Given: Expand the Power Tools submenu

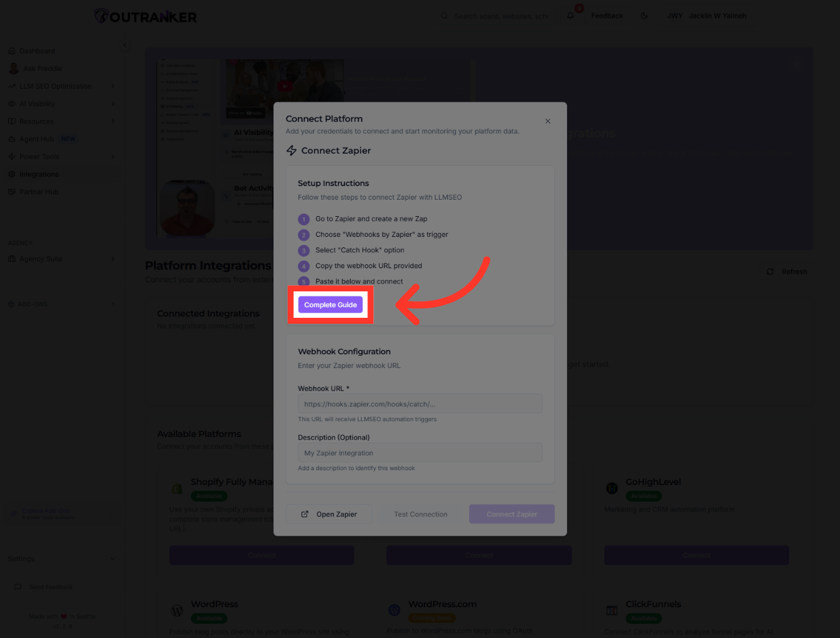Looking at the screenshot, I should pos(112,157).
